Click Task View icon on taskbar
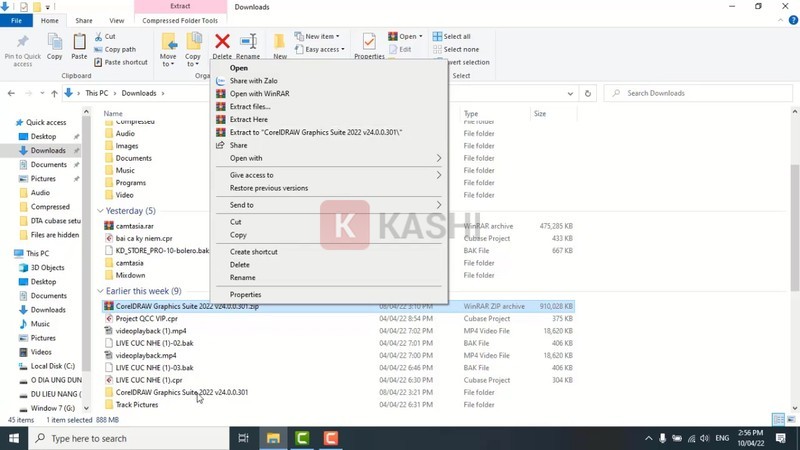The height and width of the screenshot is (450, 800). tap(243, 438)
